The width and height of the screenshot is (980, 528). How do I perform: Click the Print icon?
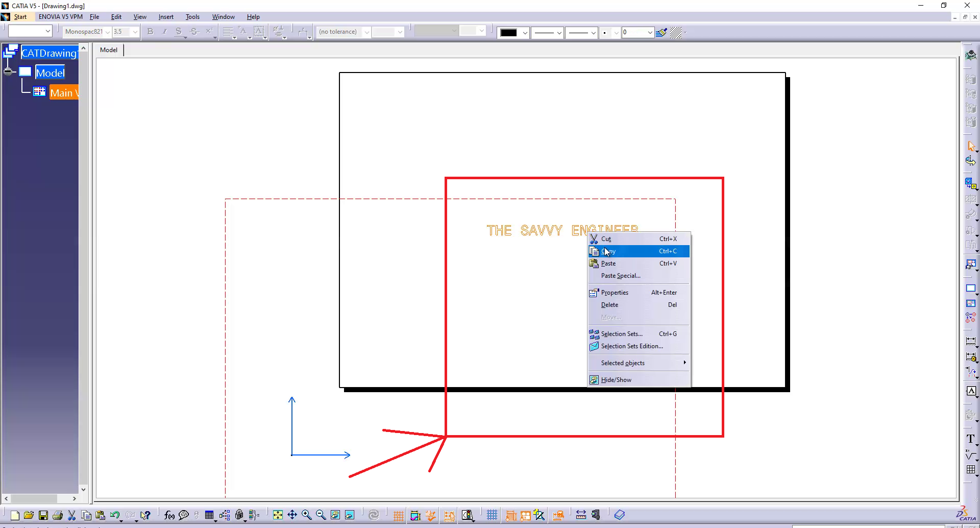pyautogui.click(x=58, y=515)
